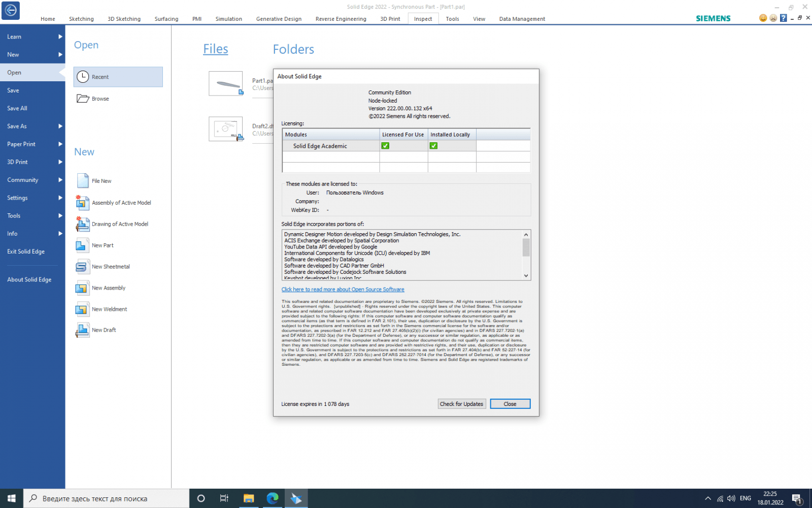This screenshot has width=812, height=508.
Task: Click Check for Updates button
Action: point(462,404)
